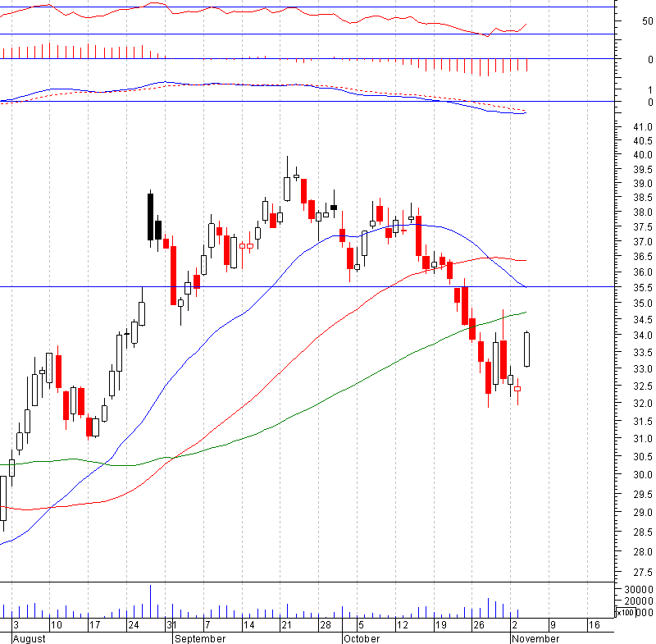Image resolution: width=656 pixels, height=644 pixels.
Task: Click the date label 24 on time axis
Action: pos(134,625)
